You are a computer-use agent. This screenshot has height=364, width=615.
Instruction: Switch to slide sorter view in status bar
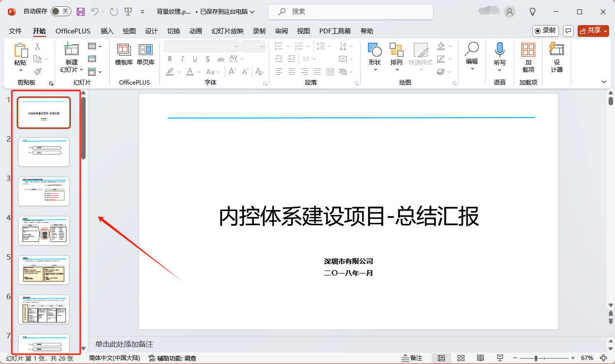[x=461, y=358]
